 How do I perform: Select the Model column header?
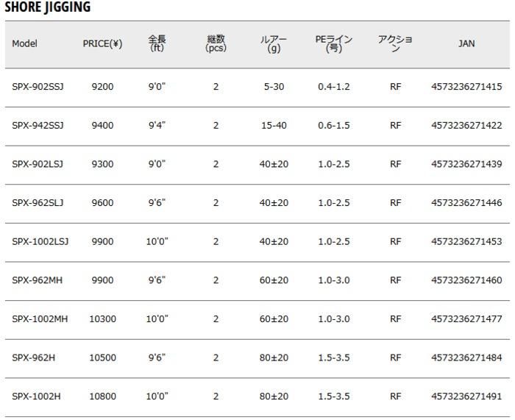pos(24,43)
